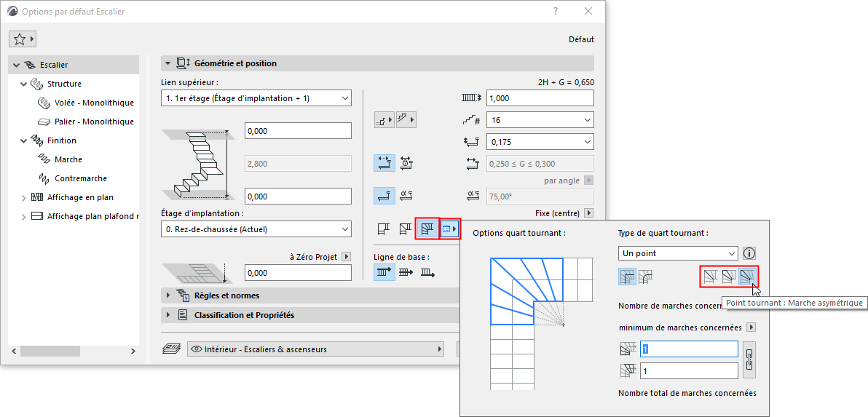
Task: Select the centered baseline option under Ligne de base
Action: click(406, 273)
